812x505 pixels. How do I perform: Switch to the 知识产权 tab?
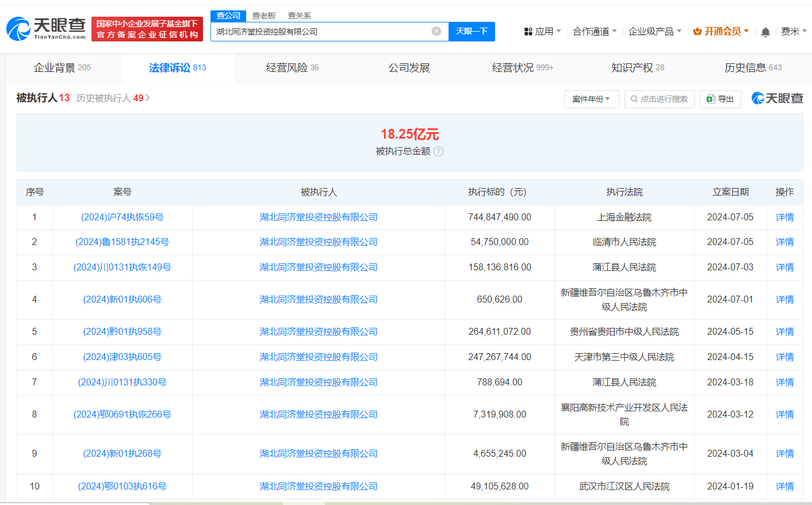637,68
